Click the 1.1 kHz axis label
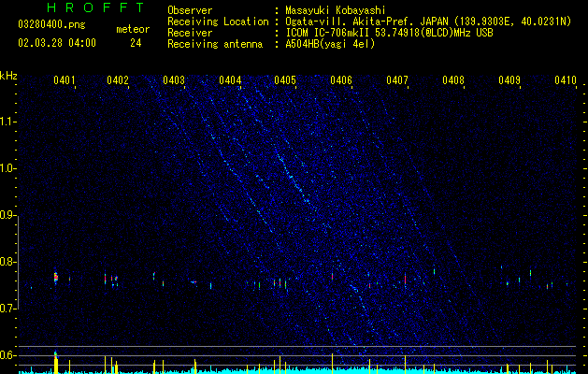 (x=7, y=122)
